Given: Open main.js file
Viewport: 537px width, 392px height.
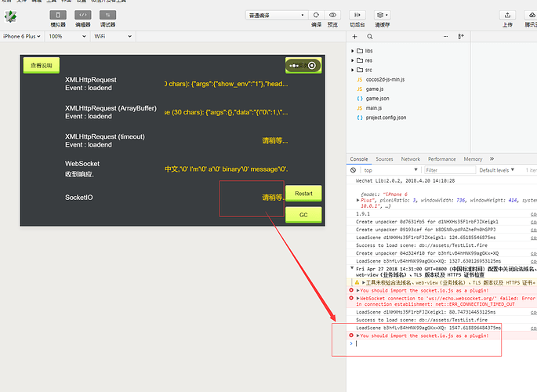Looking at the screenshot, I should point(374,108).
